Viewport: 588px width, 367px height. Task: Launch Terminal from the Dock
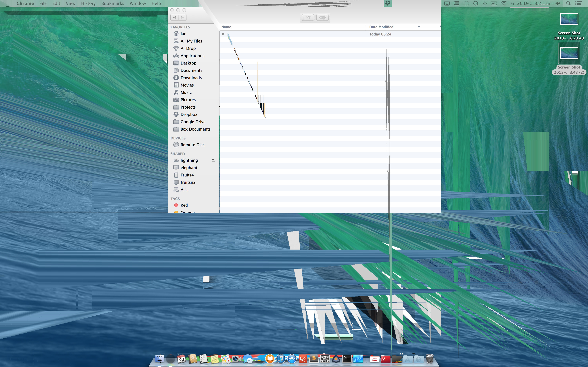[x=347, y=359]
